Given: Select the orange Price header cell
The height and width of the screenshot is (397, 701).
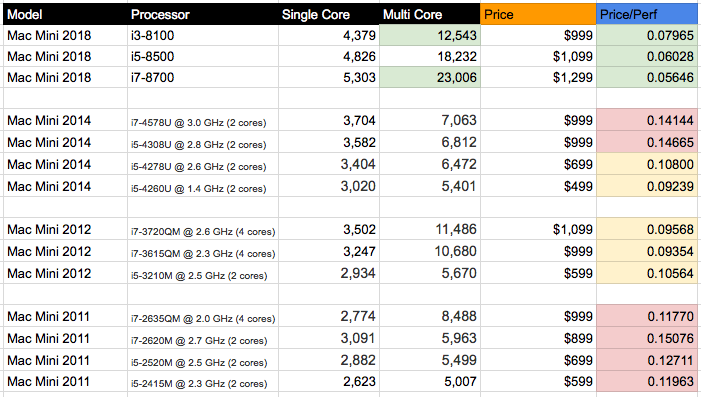Looking at the screenshot, I should (x=538, y=14).
